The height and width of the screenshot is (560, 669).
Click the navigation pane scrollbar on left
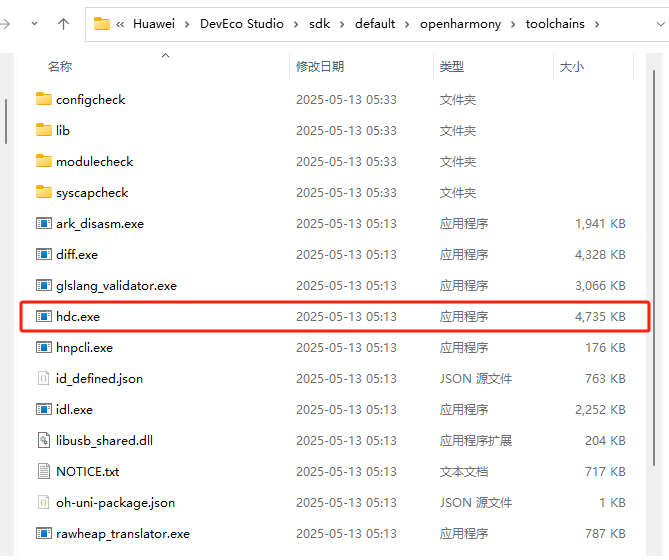pos(6,121)
